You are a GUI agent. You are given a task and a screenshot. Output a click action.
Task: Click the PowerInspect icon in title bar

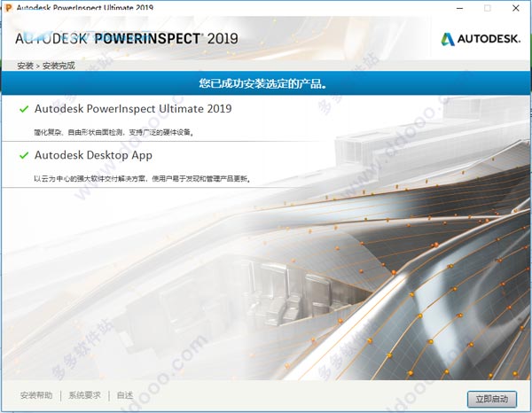pos(8,7)
